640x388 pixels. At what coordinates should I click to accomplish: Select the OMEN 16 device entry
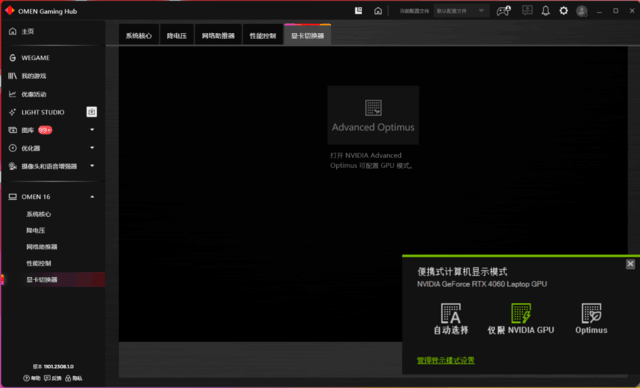(29, 197)
